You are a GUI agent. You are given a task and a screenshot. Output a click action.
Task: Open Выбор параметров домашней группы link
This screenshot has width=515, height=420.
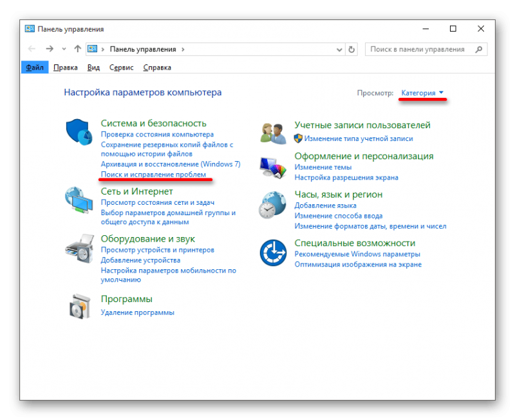point(168,217)
